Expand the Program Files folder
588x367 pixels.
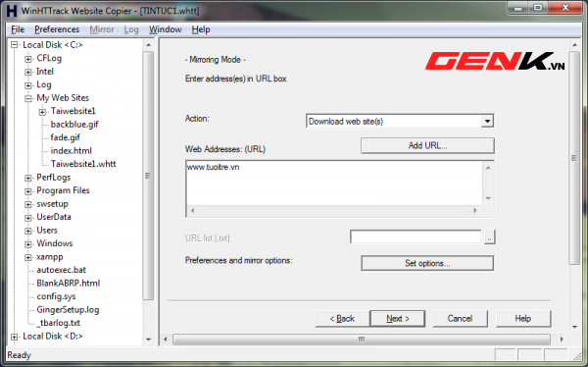(28, 191)
